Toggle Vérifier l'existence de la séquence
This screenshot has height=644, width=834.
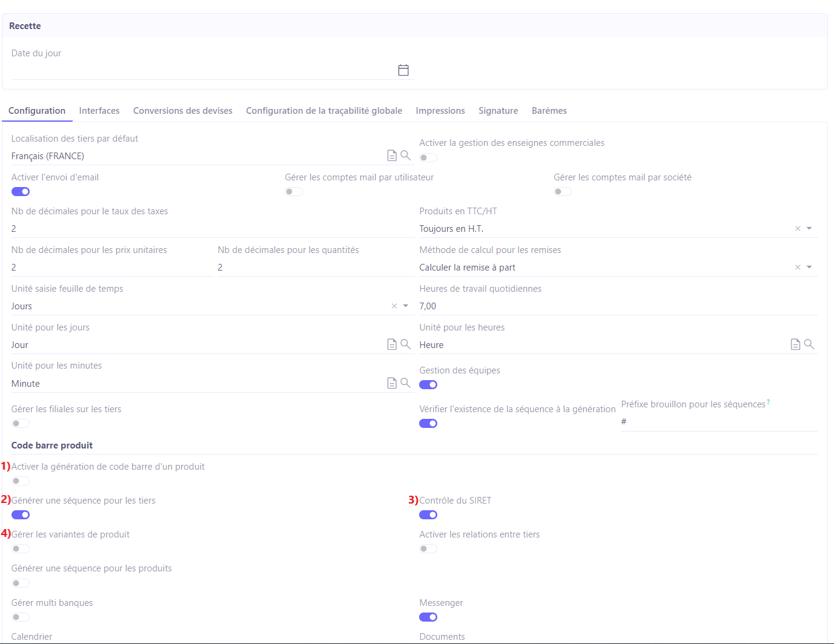[x=428, y=424]
